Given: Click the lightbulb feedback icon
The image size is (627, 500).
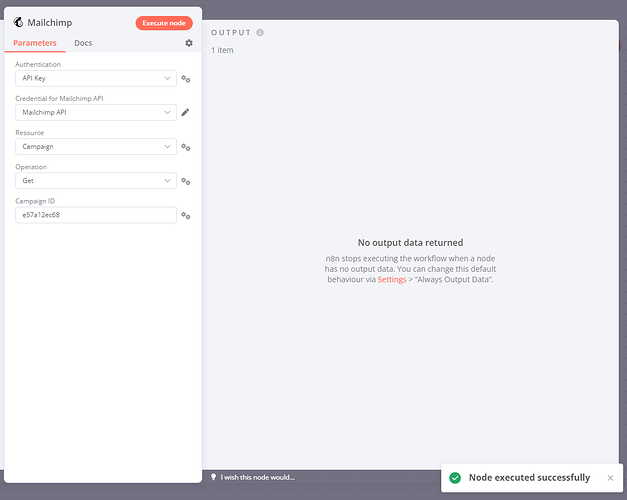Looking at the screenshot, I should [214, 477].
